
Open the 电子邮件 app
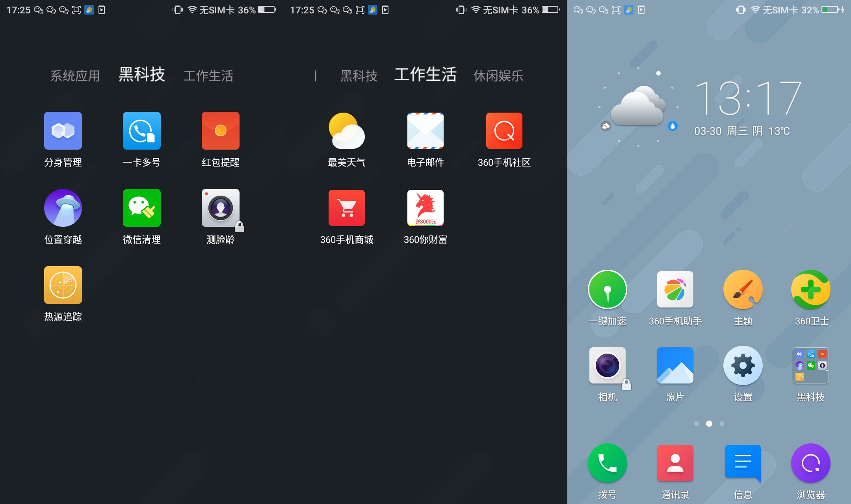click(x=425, y=131)
